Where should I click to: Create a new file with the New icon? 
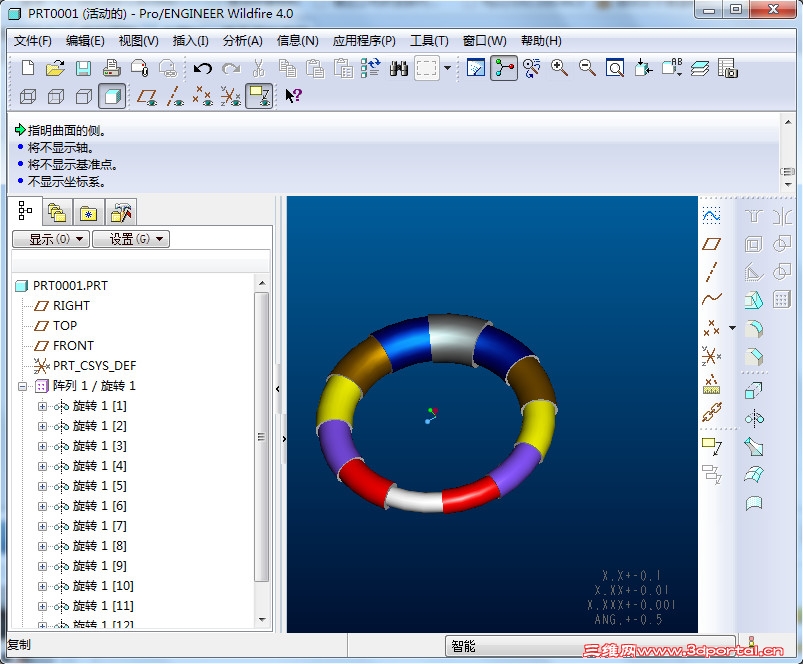[28, 68]
